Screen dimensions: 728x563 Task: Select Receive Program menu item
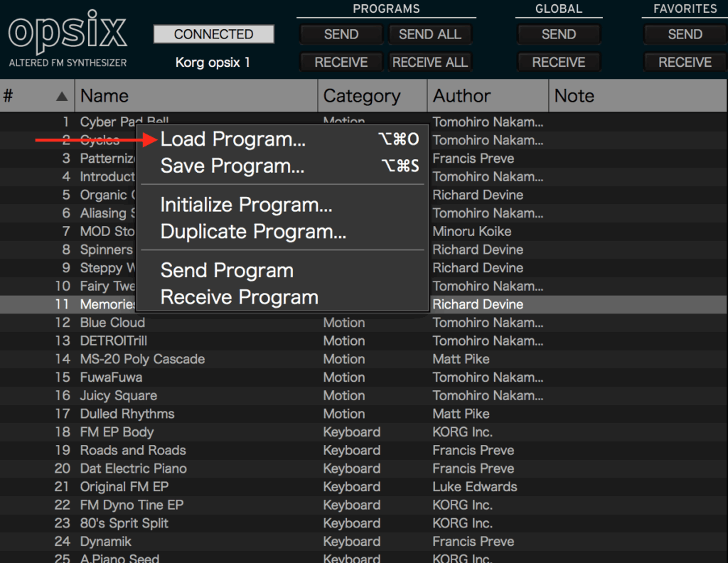(x=239, y=297)
